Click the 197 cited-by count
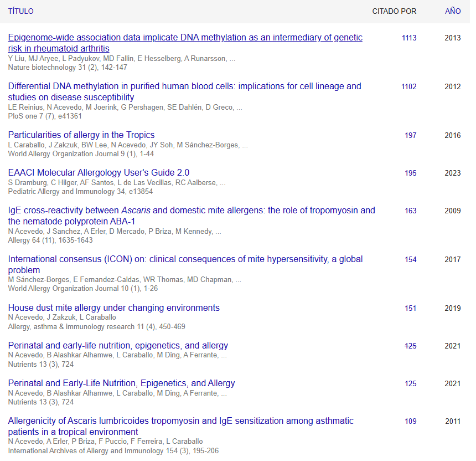 coord(410,135)
